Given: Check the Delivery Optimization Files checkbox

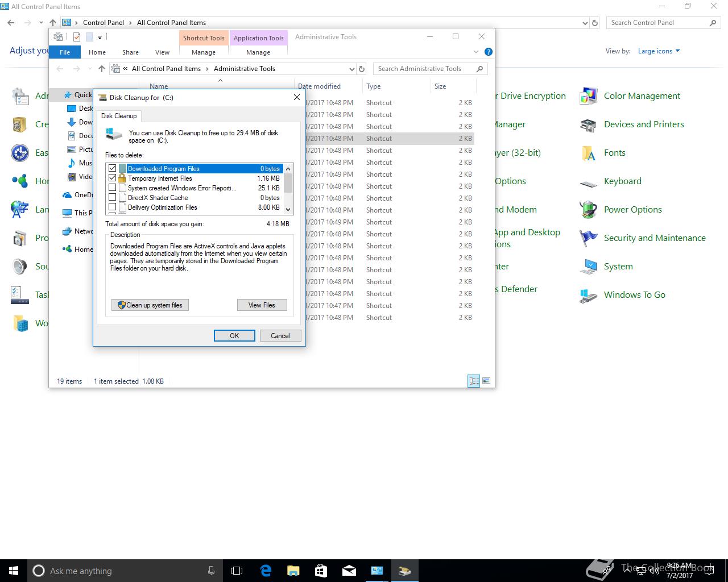Looking at the screenshot, I should (112, 207).
